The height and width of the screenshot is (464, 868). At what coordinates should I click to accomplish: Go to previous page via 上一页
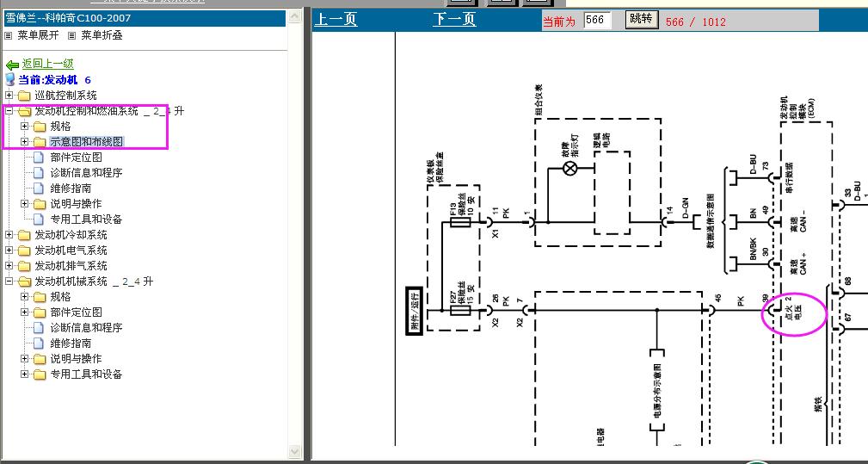click(x=336, y=20)
